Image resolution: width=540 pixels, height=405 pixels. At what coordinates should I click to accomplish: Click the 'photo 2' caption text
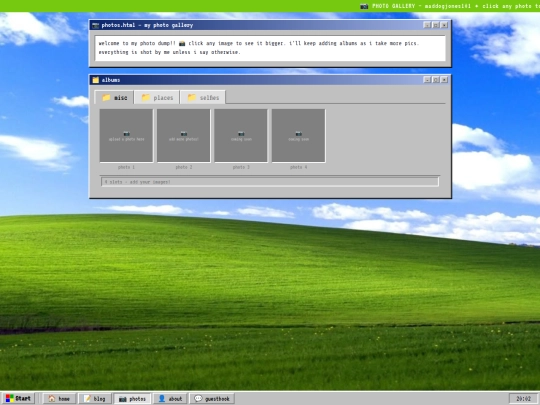[184, 167]
